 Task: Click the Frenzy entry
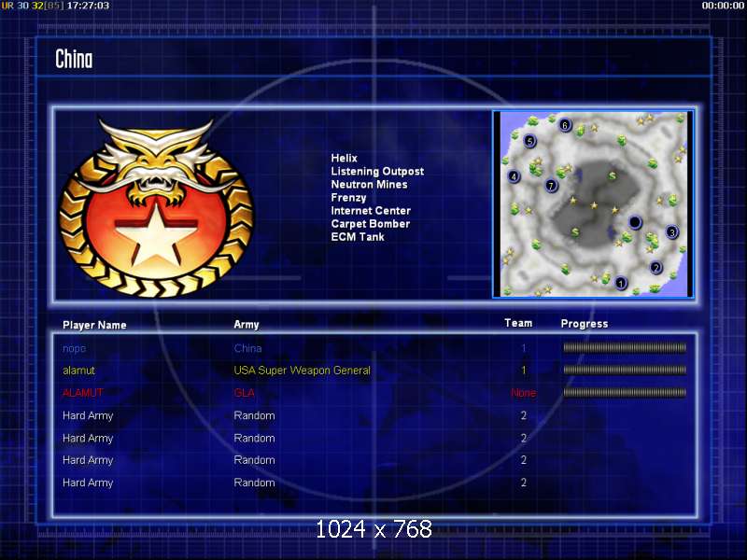pyautogui.click(x=348, y=198)
